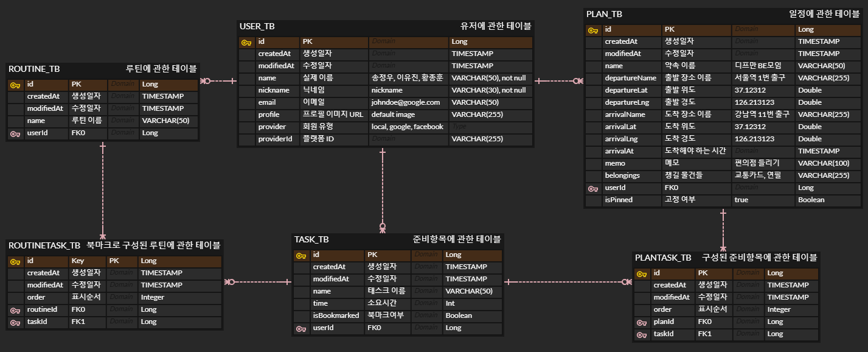Viewport: 868px width, 352px height.
Task: Click the key icon on ROUTINETASK_TB id row
Action: (15, 260)
